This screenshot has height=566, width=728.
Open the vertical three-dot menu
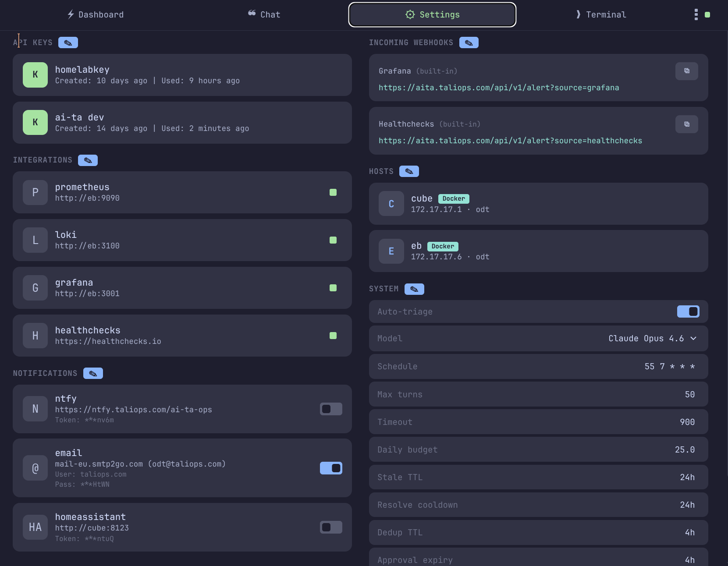click(x=696, y=14)
